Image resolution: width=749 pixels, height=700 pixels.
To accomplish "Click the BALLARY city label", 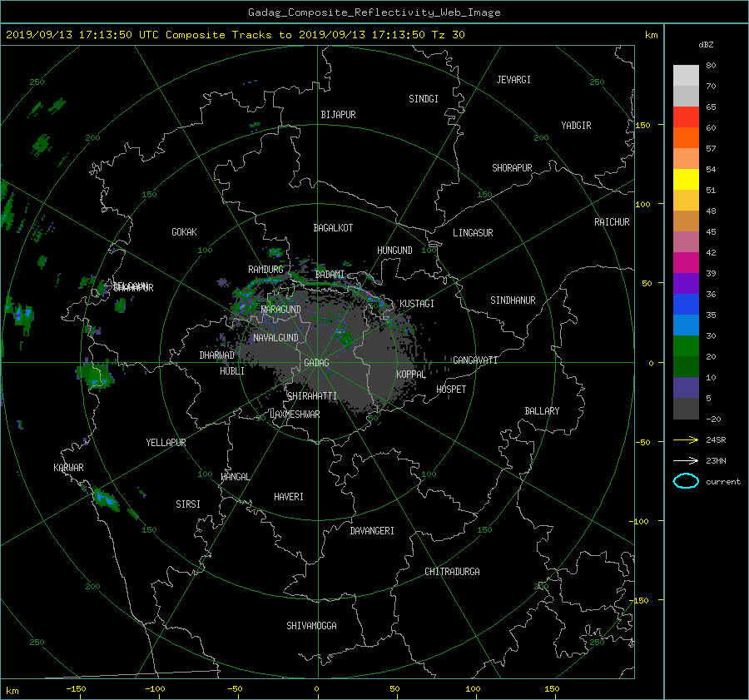I will coord(542,411).
